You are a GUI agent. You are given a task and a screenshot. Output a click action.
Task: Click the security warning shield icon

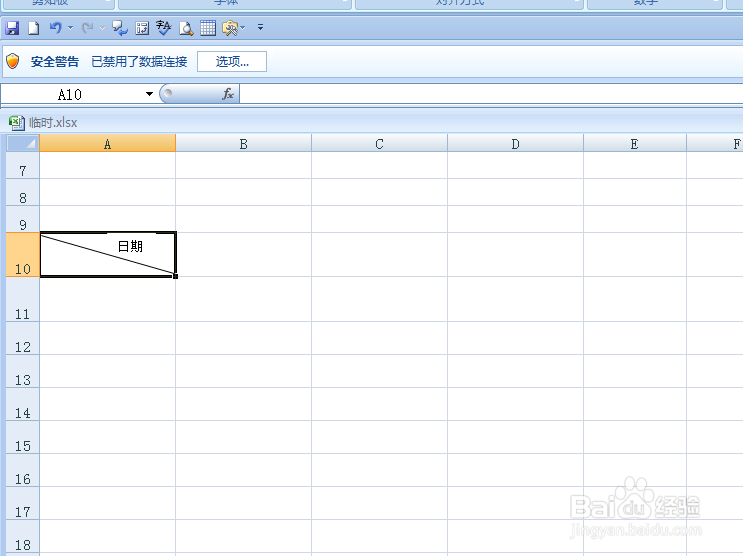click(13, 61)
